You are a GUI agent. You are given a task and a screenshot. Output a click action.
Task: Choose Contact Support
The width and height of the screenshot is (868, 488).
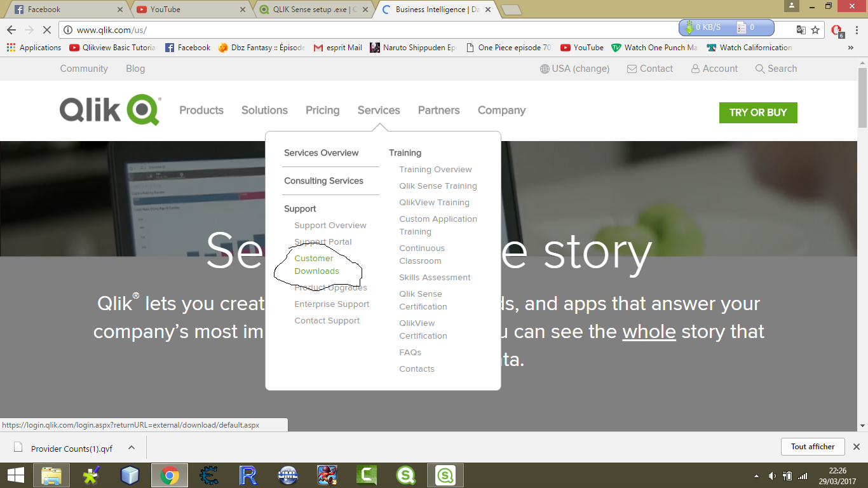[327, 320]
